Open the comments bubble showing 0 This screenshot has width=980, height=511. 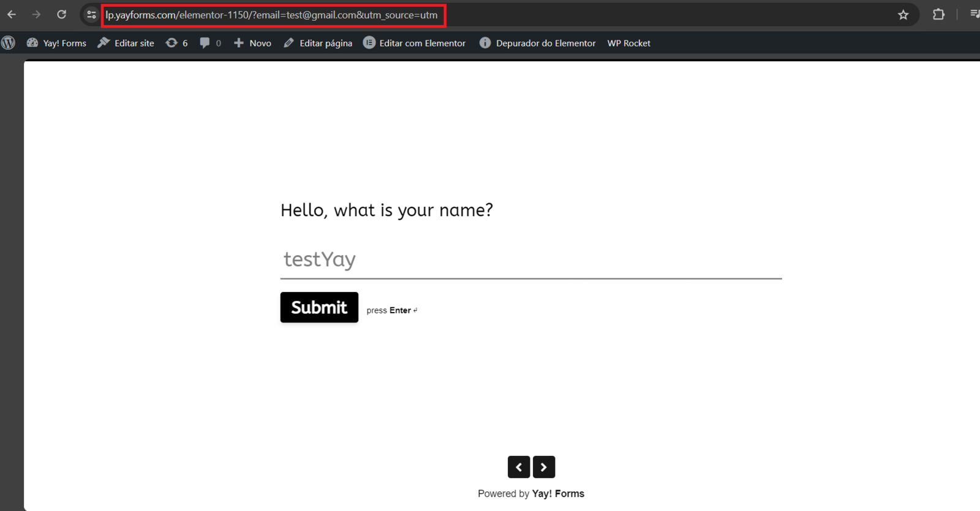210,43
